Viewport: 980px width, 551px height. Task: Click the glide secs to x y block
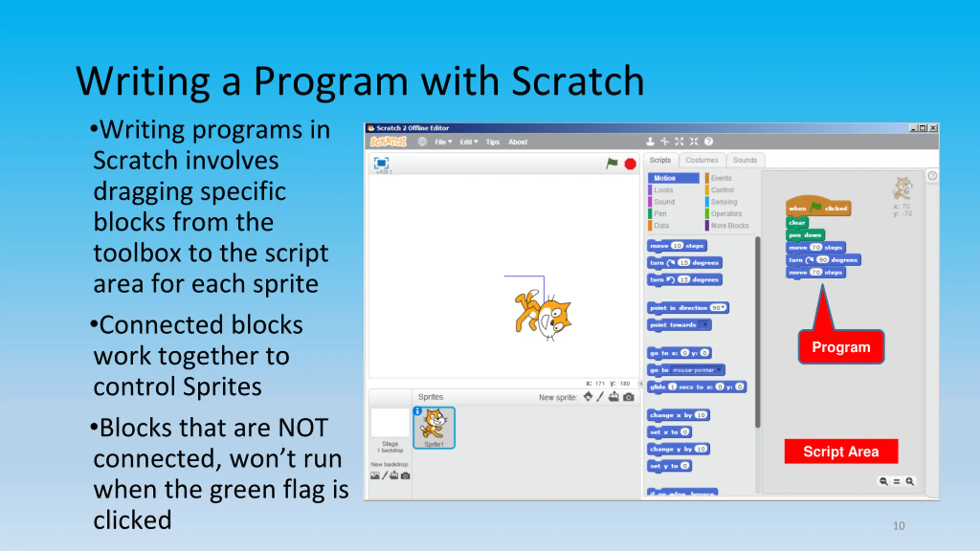point(697,387)
